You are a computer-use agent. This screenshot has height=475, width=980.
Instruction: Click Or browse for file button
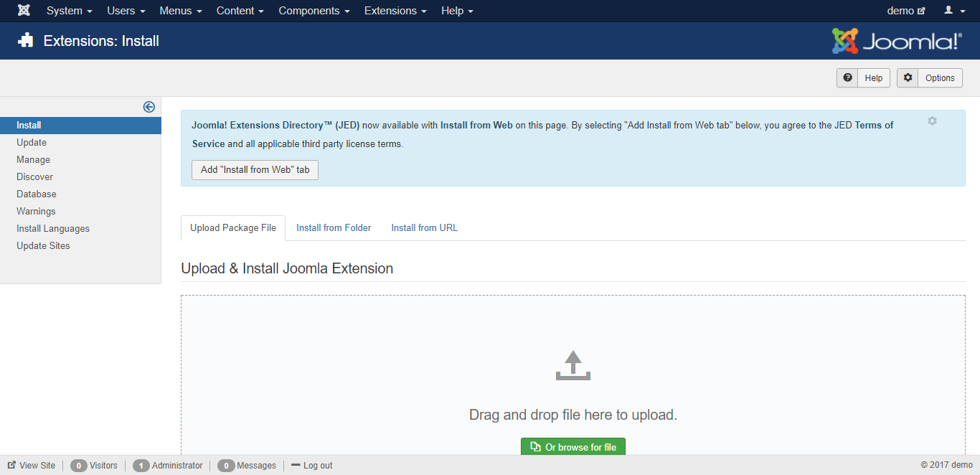coord(573,446)
